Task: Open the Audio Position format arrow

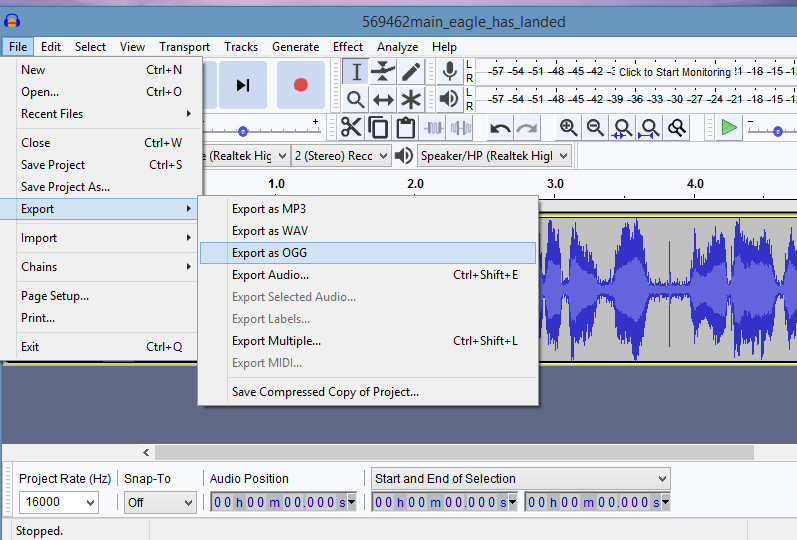Action: pos(351,502)
